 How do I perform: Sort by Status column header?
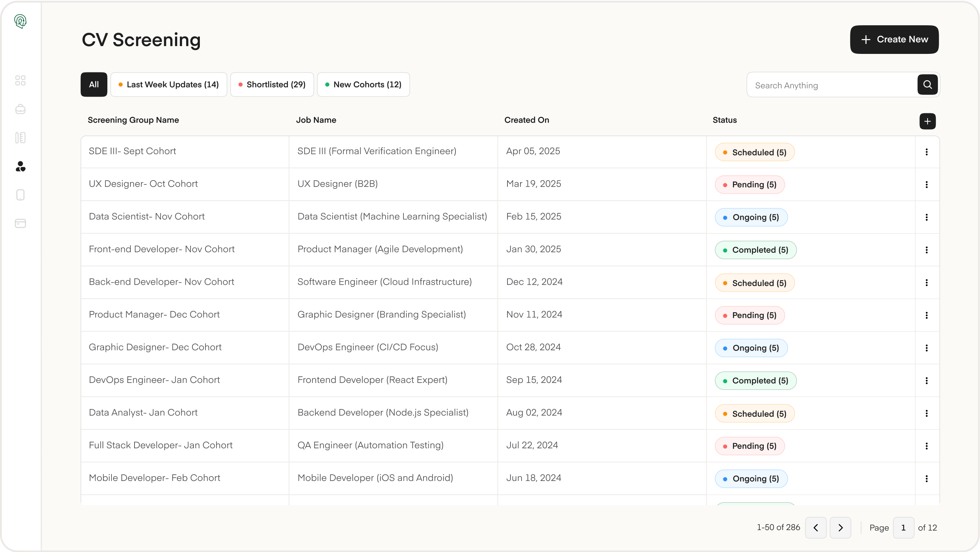(725, 120)
